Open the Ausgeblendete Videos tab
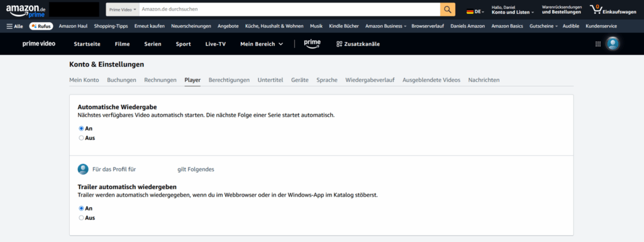This screenshot has width=644, height=242. point(431,80)
